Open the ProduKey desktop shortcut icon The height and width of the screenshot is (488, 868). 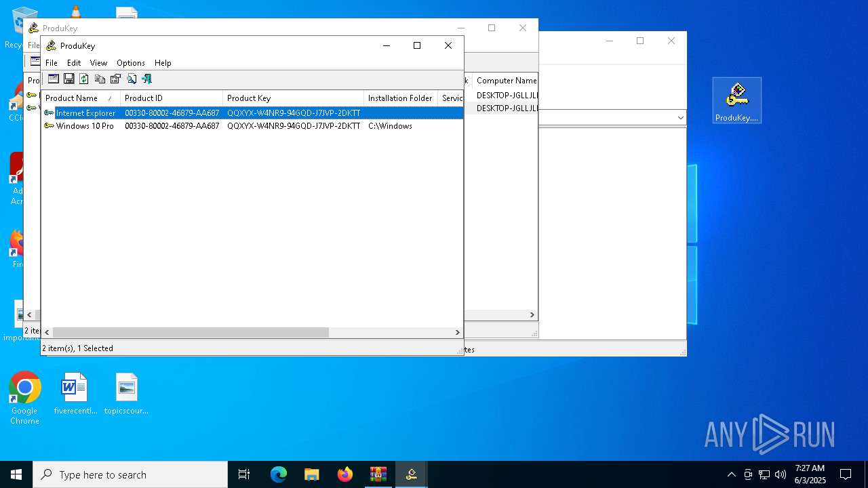[737, 100]
